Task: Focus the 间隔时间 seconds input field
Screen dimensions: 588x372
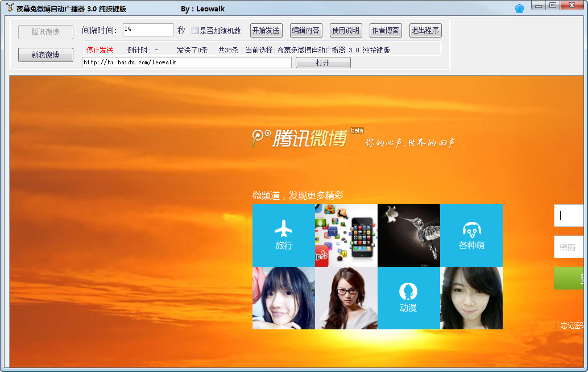Action: tap(148, 30)
